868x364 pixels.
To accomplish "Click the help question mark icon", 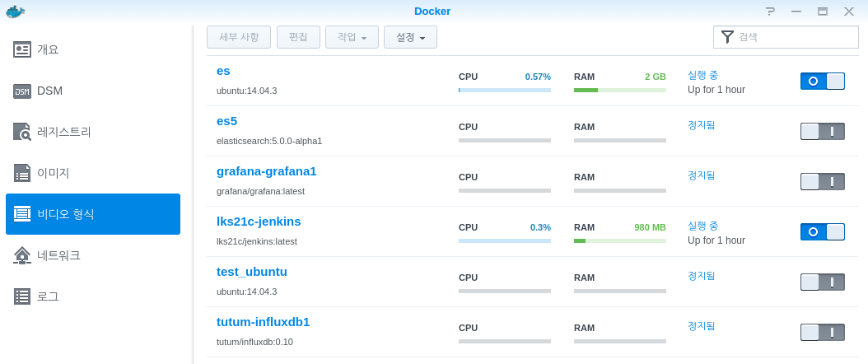I will 771,11.
